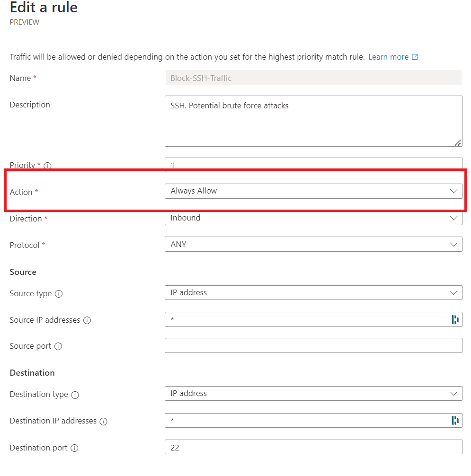Open the Source type dropdown
The width and height of the screenshot is (471, 476).
click(x=313, y=292)
